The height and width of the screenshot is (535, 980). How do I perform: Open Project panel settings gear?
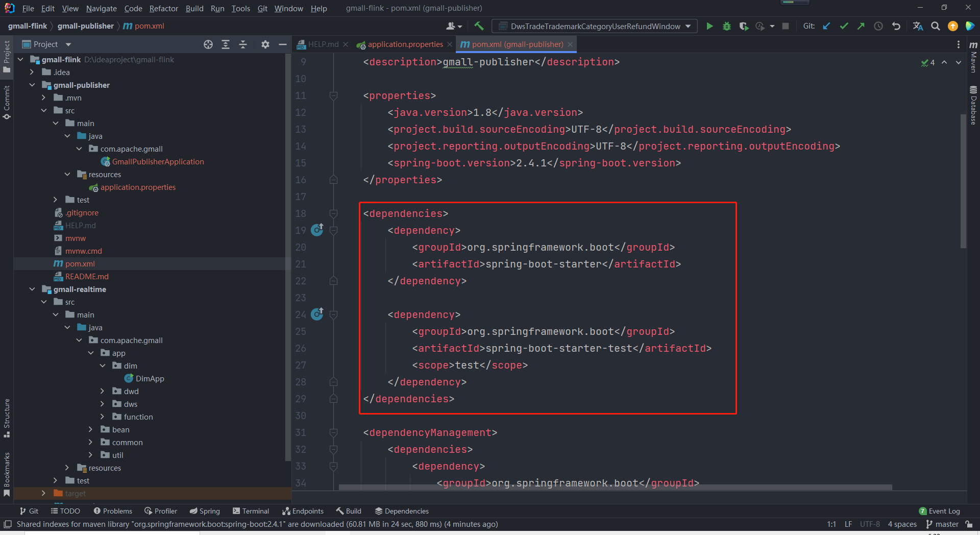click(265, 44)
